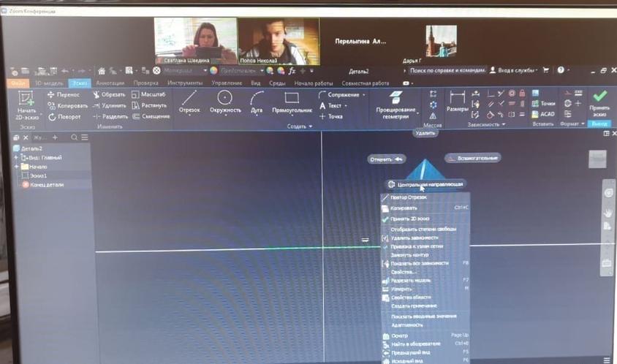Click the help question mark icon

click(561, 70)
